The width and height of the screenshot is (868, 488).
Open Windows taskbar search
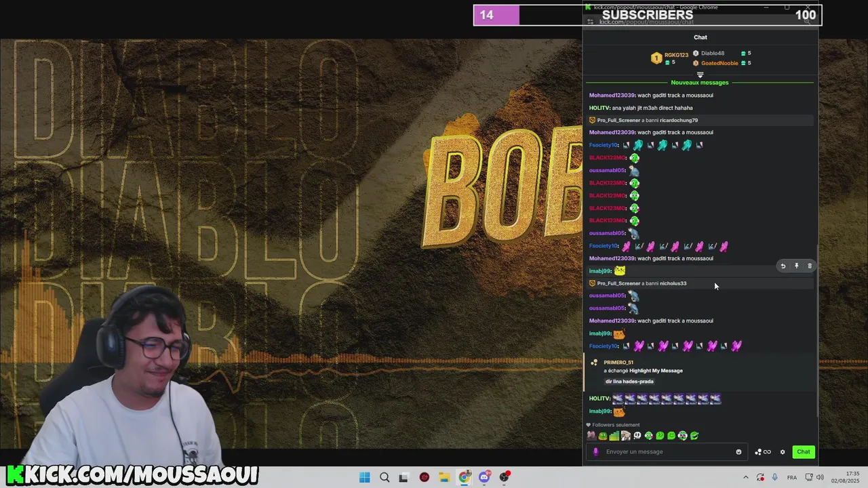point(384,477)
